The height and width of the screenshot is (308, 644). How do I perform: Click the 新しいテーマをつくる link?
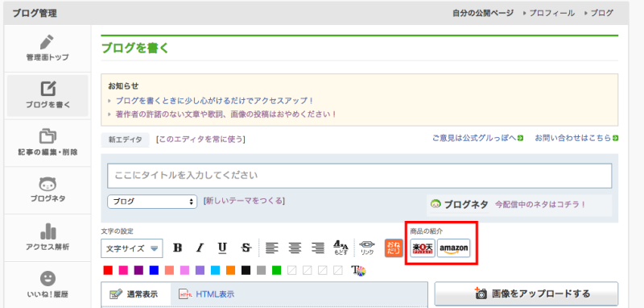coord(244,201)
